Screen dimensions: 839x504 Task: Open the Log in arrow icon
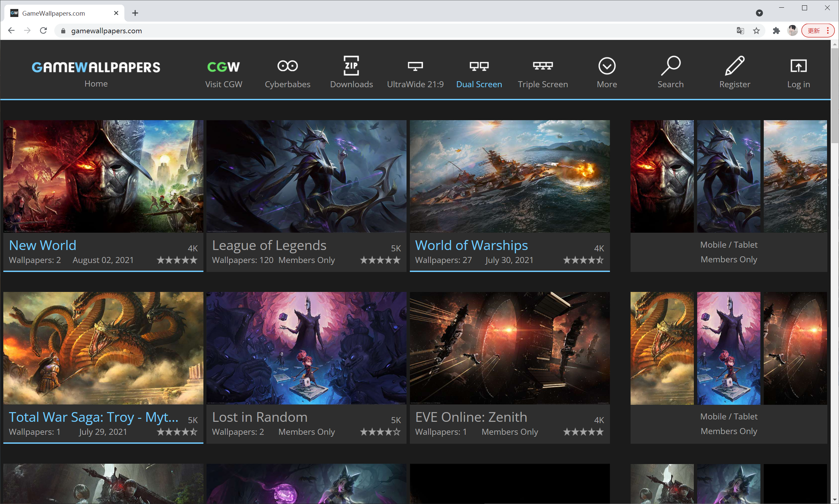pos(798,66)
